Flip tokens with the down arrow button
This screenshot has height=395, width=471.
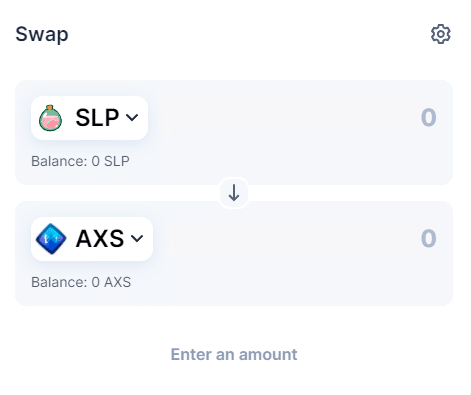click(x=234, y=193)
